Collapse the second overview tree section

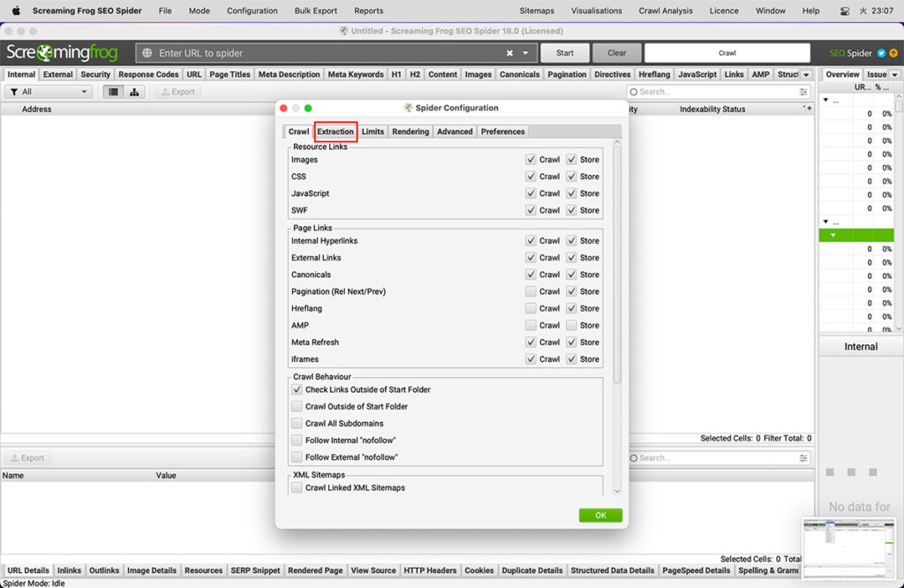[x=825, y=222]
